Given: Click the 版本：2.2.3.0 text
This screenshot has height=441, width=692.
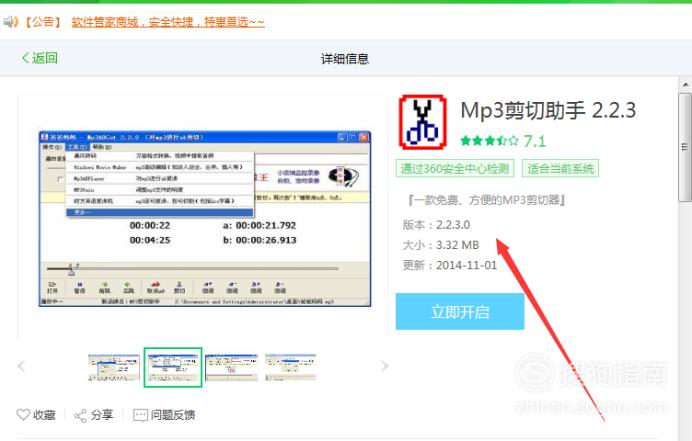Looking at the screenshot, I should (436, 225).
